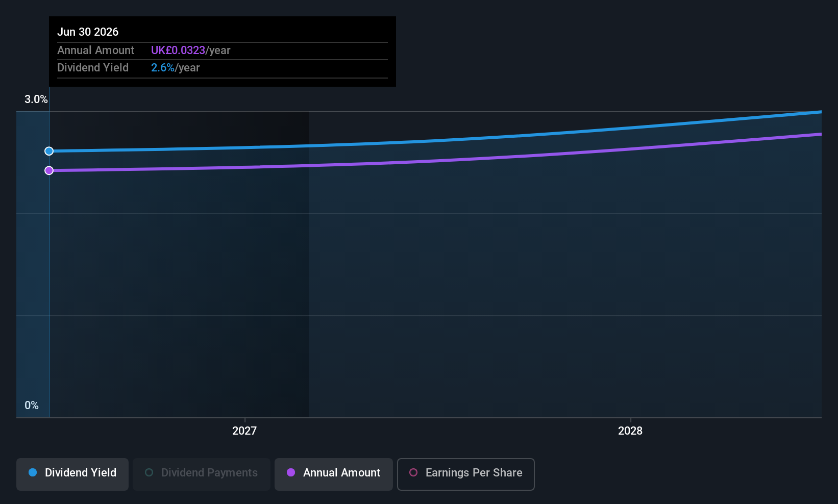Screen dimensions: 838x504
Task: Select the 2027 axis label
Action: pyautogui.click(x=244, y=431)
